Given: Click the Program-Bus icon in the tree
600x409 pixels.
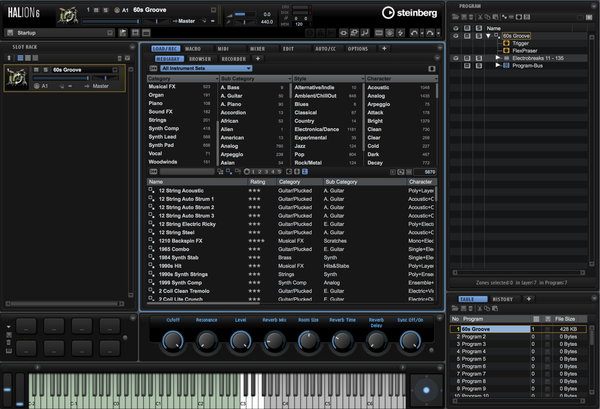Looking at the screenshot, I should tap(506, 65).
